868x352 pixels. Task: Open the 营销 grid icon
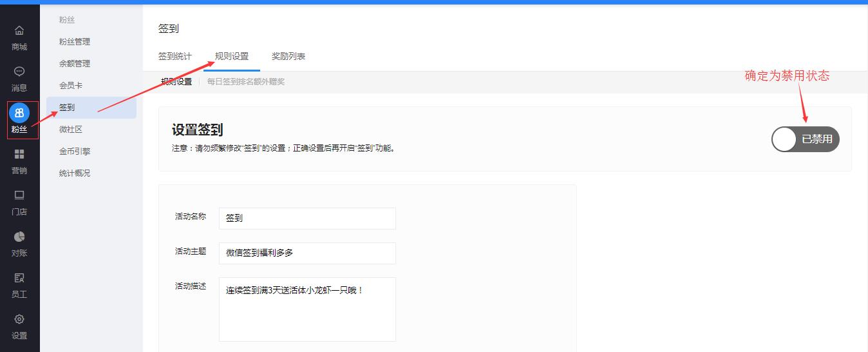click(19, 154)
